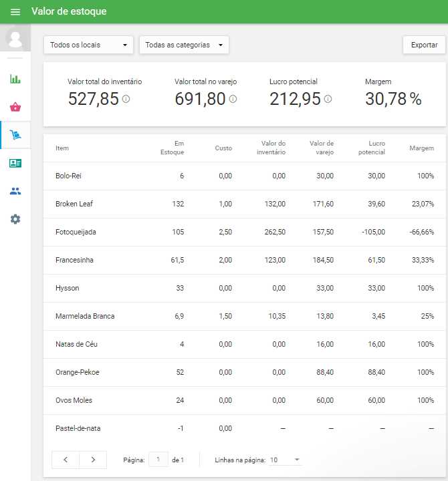Open the reports bar chart section
The width and height of the screenshot is (448, 481).
point(15,79)
